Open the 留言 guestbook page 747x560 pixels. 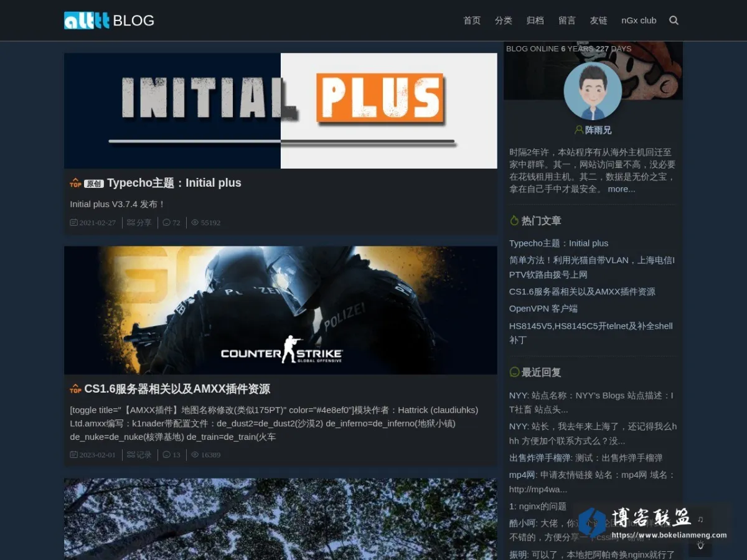click(x=567, y=21)
